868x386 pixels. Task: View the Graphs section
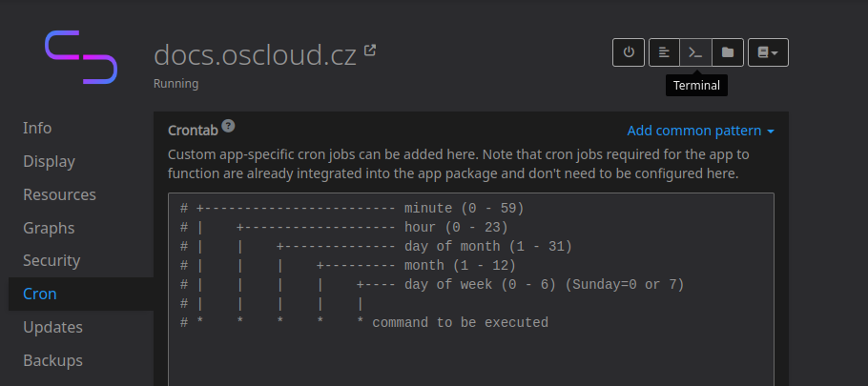tap(49, 228)
